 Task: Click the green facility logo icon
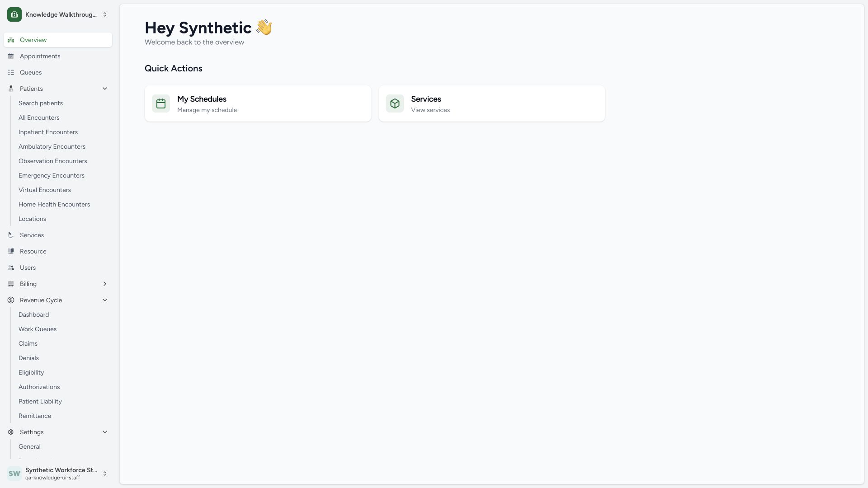(14, 14)
